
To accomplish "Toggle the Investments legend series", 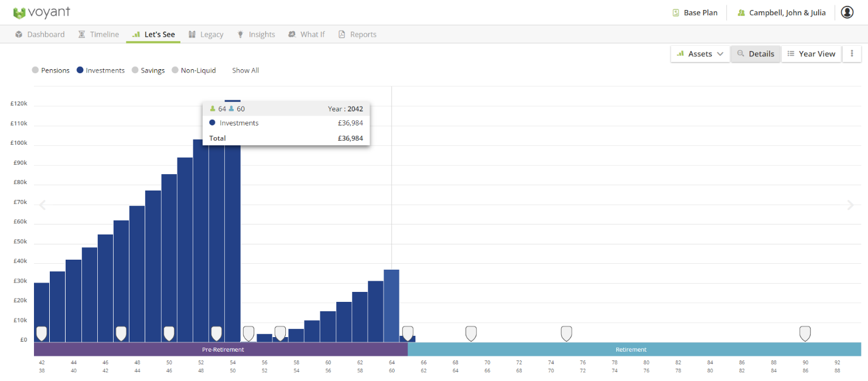I will tap(101, 70).
